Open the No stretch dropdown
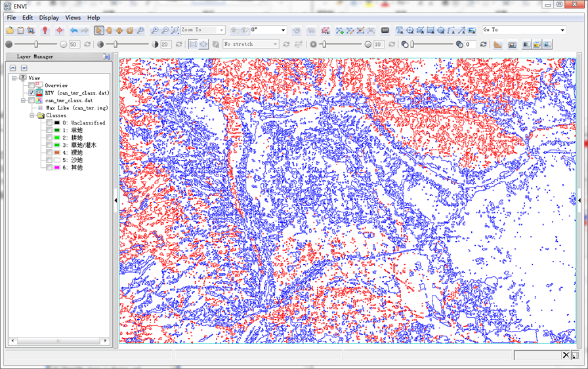The width and height of the screenshot is (588, 369). tap(251, 44)
